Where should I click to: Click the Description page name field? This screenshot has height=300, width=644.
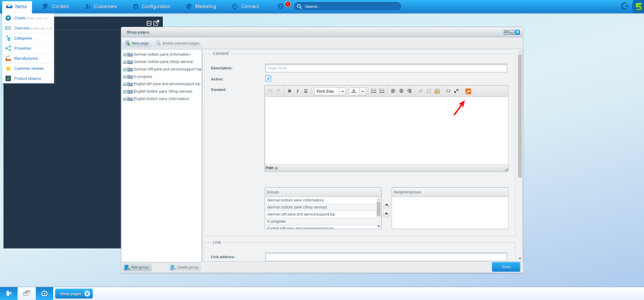click(386, 68)
